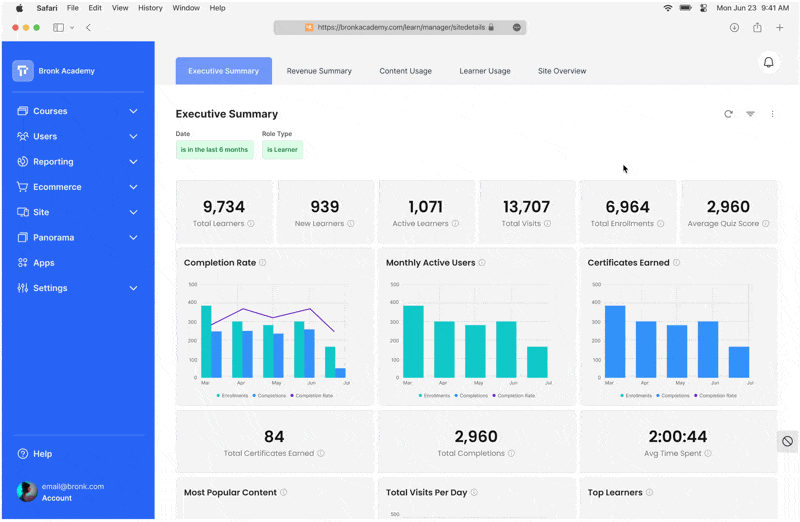Open the Learner Usage tab
800x522 pixels.
coord(485,71)
